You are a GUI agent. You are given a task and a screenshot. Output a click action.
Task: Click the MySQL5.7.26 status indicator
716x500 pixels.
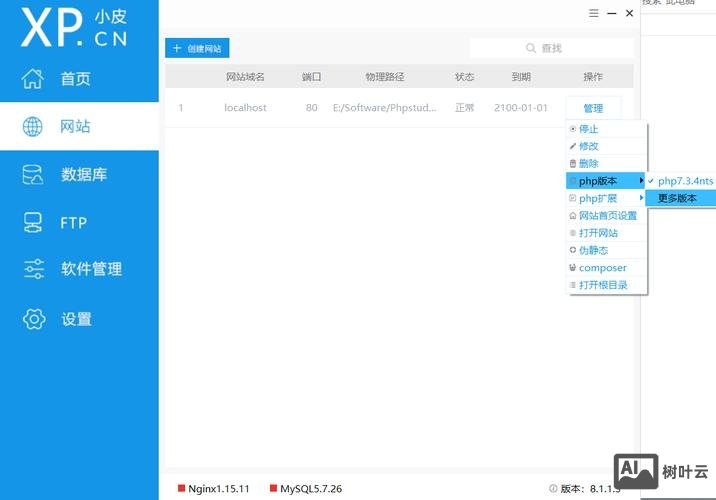click(306, 489)
